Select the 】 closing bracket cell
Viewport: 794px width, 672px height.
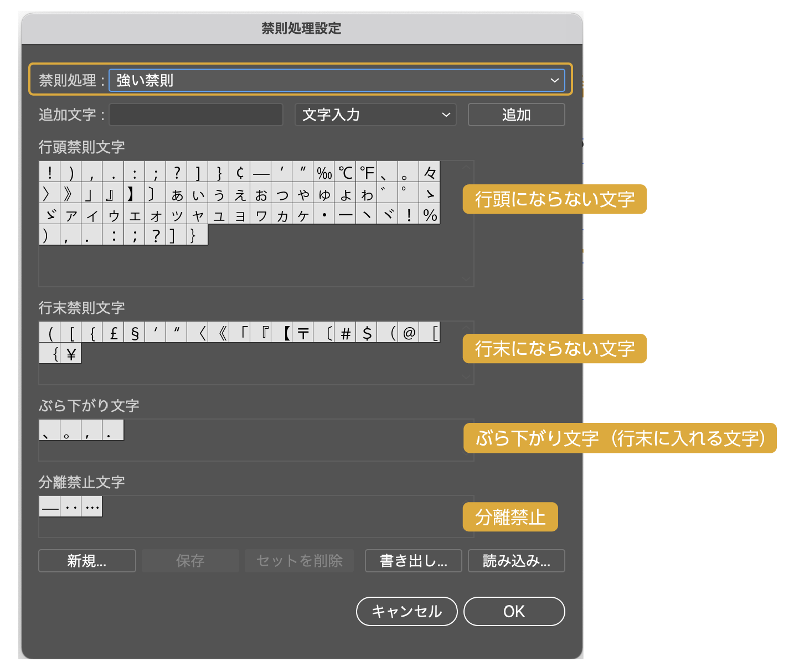click(135, 193)
